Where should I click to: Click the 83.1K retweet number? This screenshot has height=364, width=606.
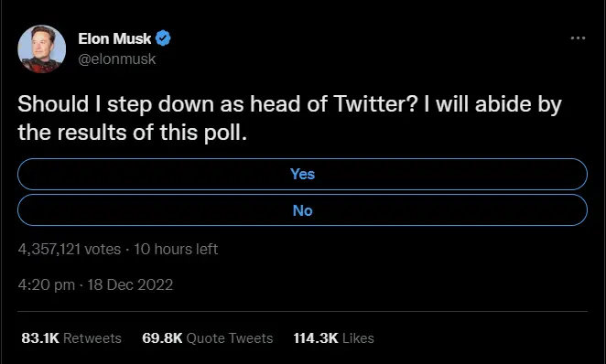(x=40, y=338)
